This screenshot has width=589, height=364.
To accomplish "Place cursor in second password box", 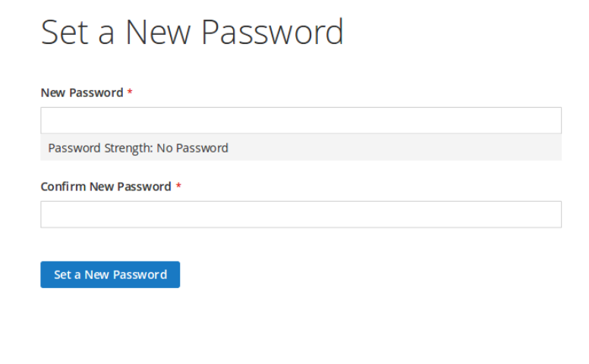I will coord(301,215).
